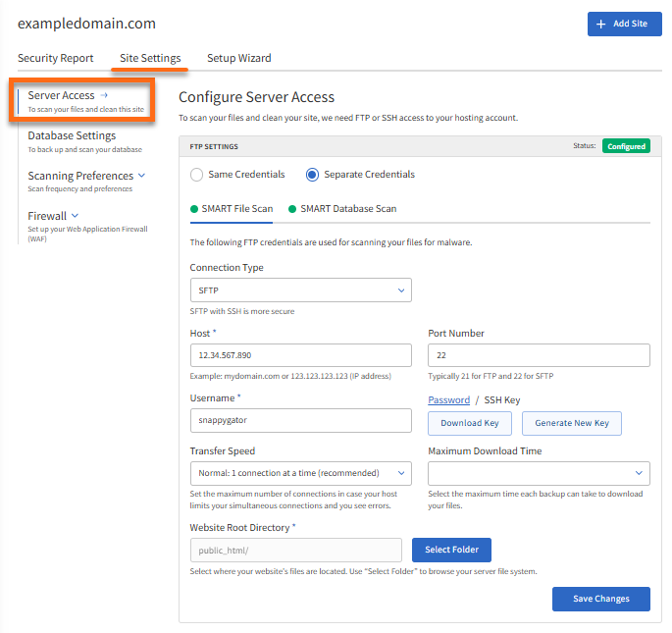
Task: Click the green Configured status badge
Action: 626,146
